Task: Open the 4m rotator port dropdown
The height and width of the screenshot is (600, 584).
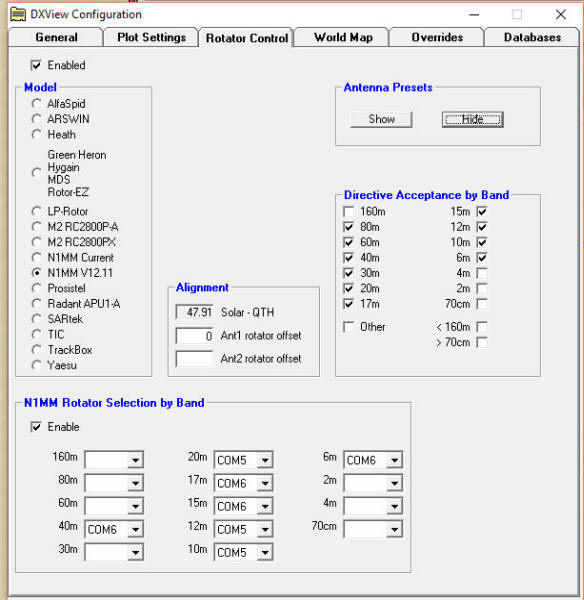Action: click(394, 506)
